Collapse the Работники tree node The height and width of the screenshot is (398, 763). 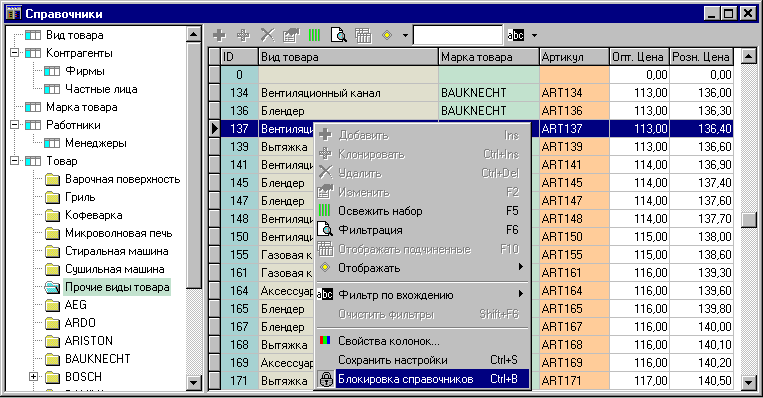(15, 125)
